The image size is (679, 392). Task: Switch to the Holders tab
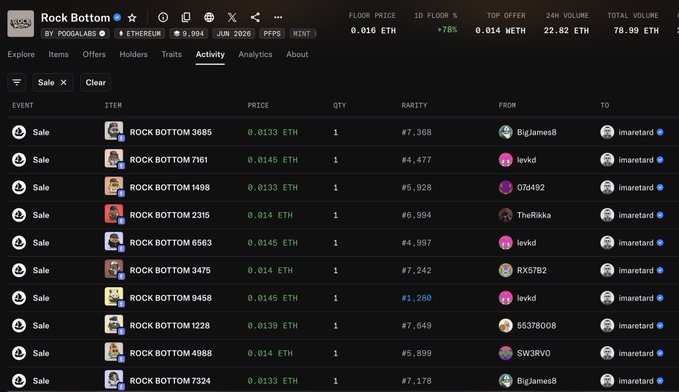(x=133, y=55)
